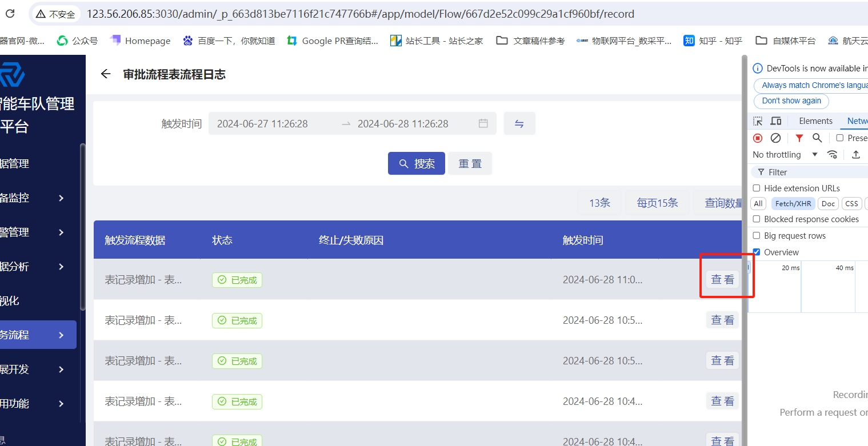The image size is (868, 446).
Task: Switch to the Elements tab in DevTools
Action: 815,121
